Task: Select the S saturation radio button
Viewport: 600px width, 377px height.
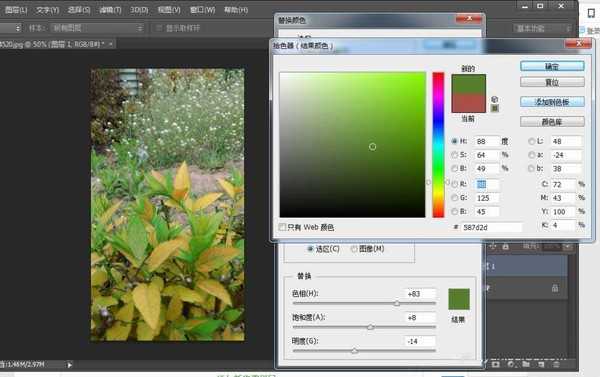Action: [454, 155]
